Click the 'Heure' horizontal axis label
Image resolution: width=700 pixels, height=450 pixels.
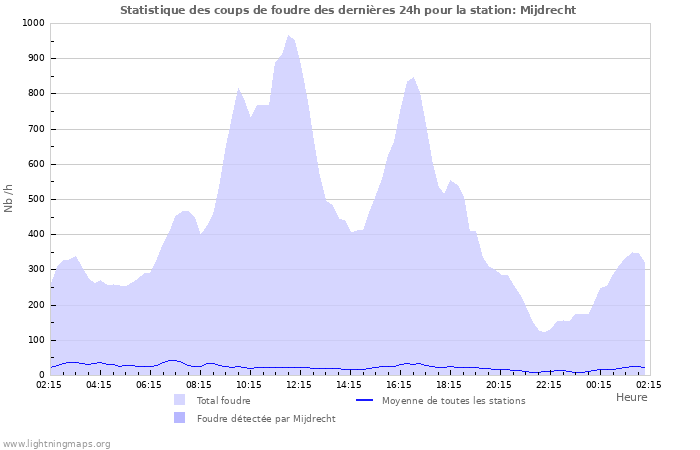pos(631,397)
